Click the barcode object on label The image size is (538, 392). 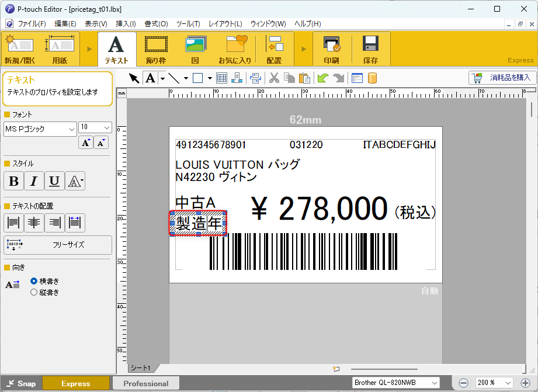tap(303, 252)
